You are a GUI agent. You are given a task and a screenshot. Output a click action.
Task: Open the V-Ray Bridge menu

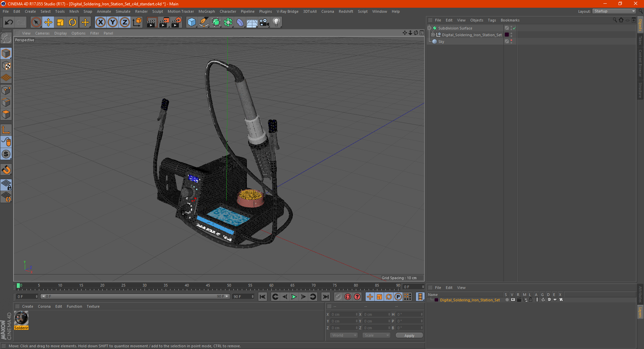tap(287, 11)
